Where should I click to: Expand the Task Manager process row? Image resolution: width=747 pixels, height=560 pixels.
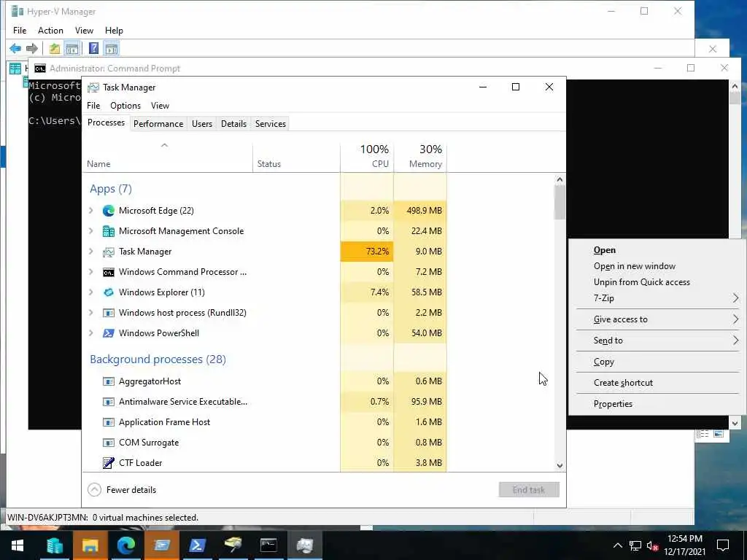(x=91, y=252)
